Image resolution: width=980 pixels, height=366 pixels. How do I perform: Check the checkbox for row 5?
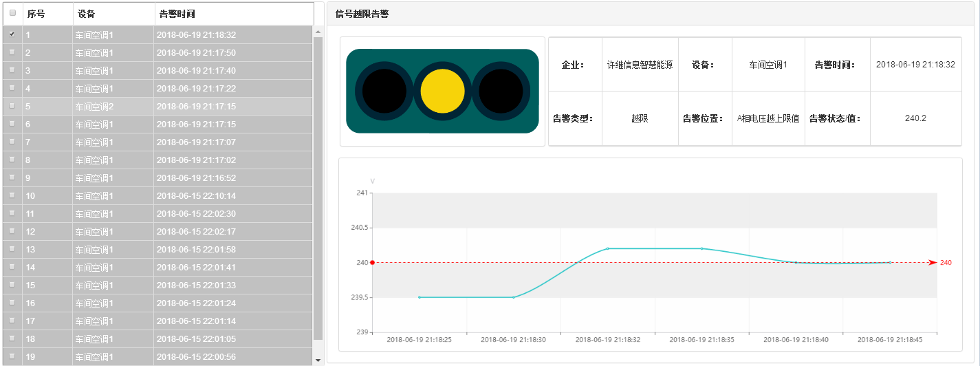click(12, 106)
